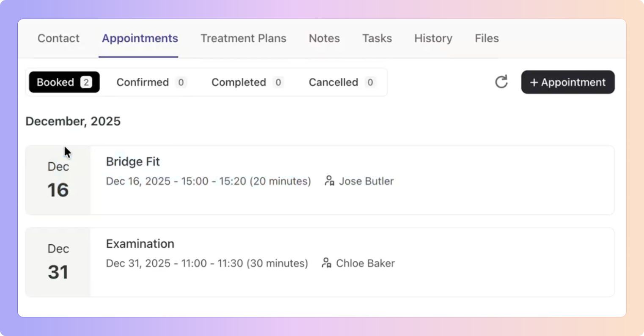Image resolution: width=644 pixels, height=336 pixels.
Task: Go to the Tasks tab
Action: pyautogui.click(x=377, y=38)
